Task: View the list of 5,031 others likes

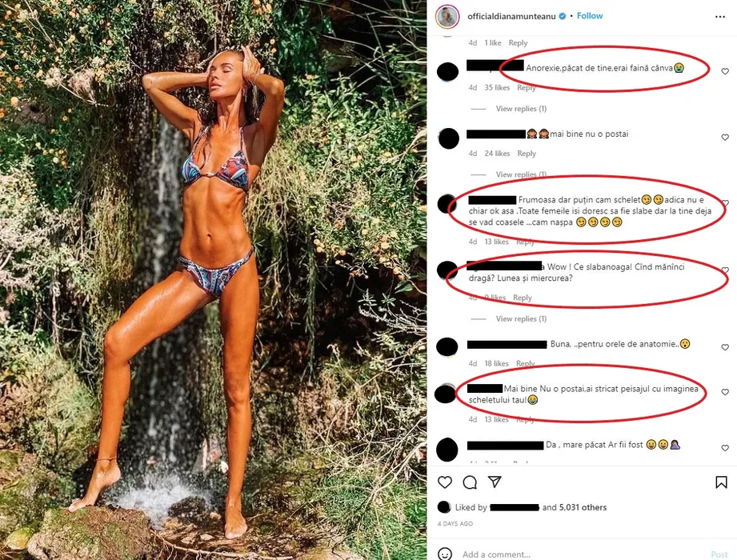Action: coord(583,507)
